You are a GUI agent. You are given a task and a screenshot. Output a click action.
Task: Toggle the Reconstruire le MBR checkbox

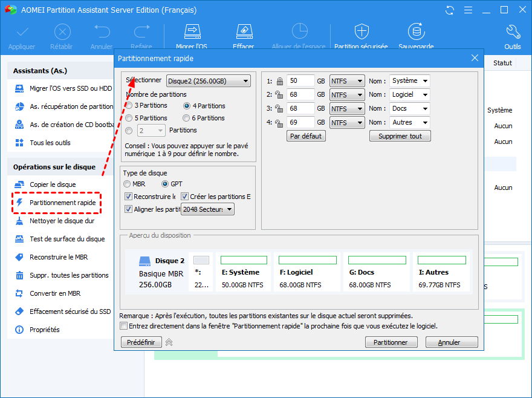[x=128, y=197]
